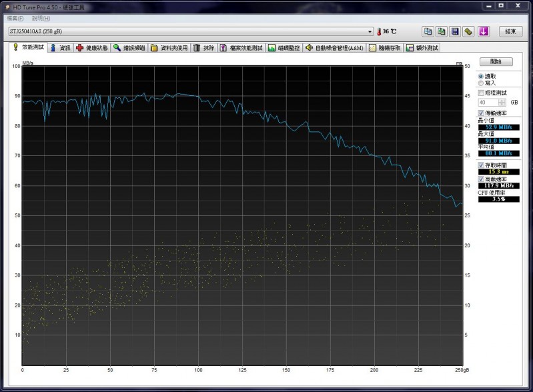Viewport: 533px width, 392px height.
Task: Copy benchmark results as text to clipboard
Action: point(428,31)
